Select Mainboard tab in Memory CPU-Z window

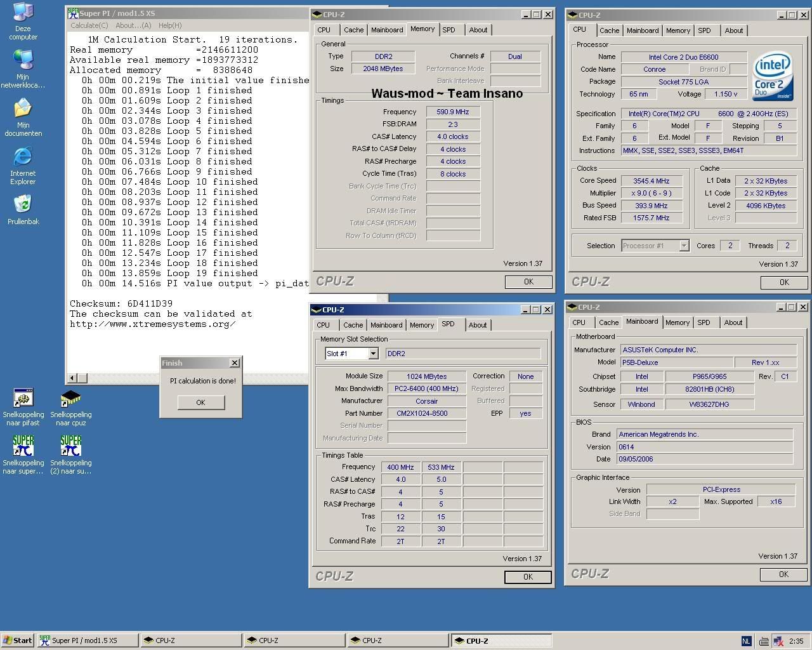pos(387,30)
